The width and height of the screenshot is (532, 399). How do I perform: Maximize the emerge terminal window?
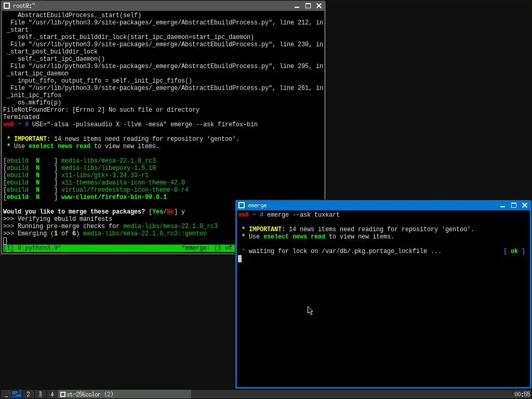pos(514,205)
